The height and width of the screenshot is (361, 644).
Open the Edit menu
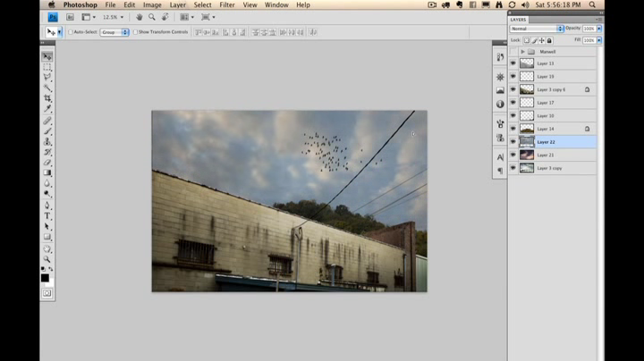point(130,5)
